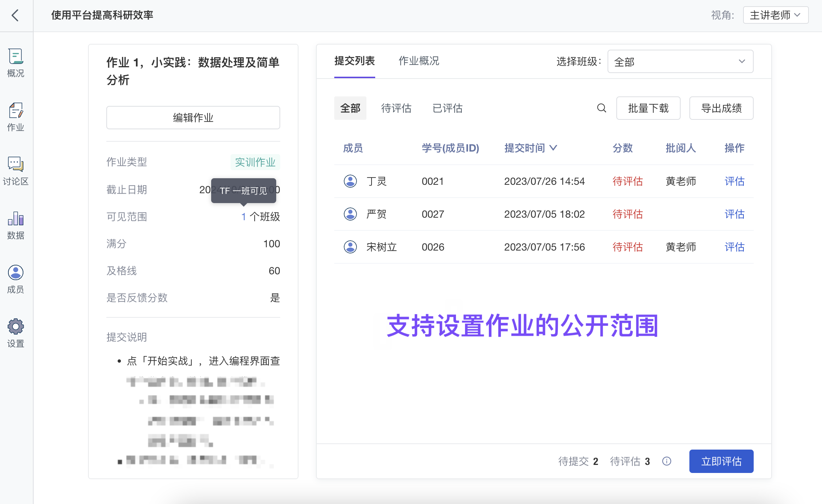Image resolution: width=822 pixels, height=504 pixels.
Task: Switch to the 作业概况 tab
Action: (419, 61)
